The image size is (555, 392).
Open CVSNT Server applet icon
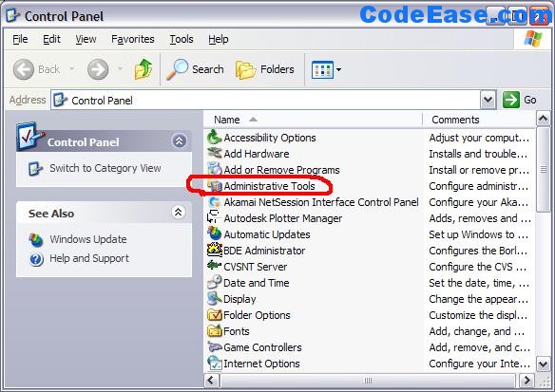click(x=214, y=266)
